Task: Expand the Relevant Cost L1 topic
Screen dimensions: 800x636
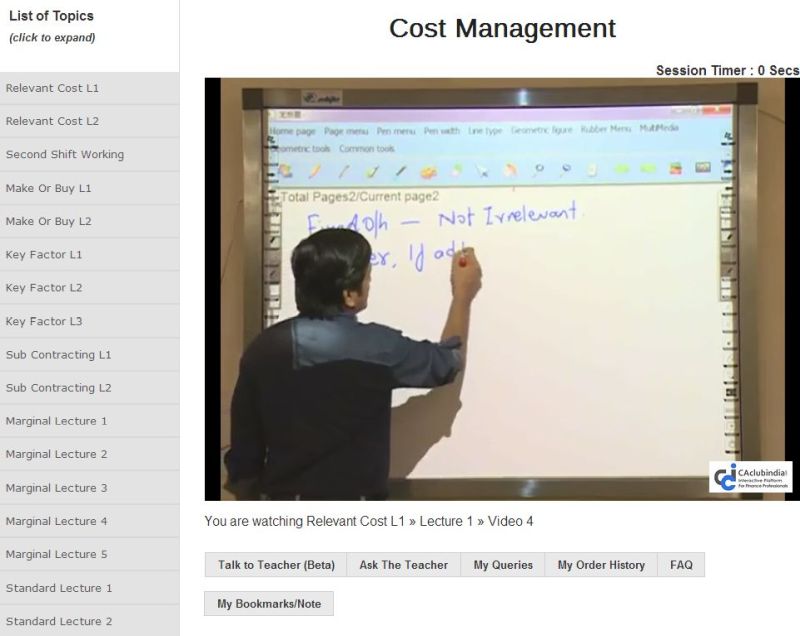Action: (x=52, y=88)
